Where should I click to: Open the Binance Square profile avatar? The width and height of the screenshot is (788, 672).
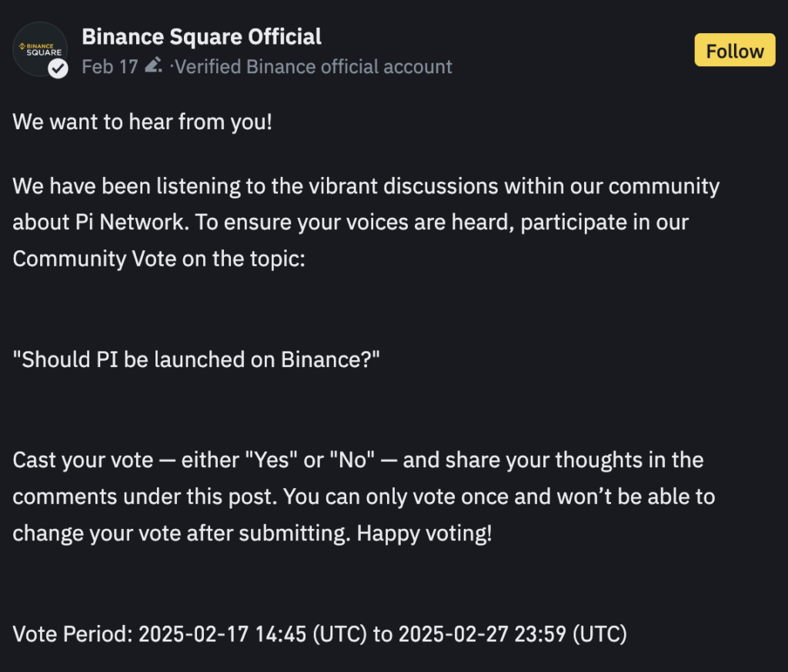pos(40,49)
